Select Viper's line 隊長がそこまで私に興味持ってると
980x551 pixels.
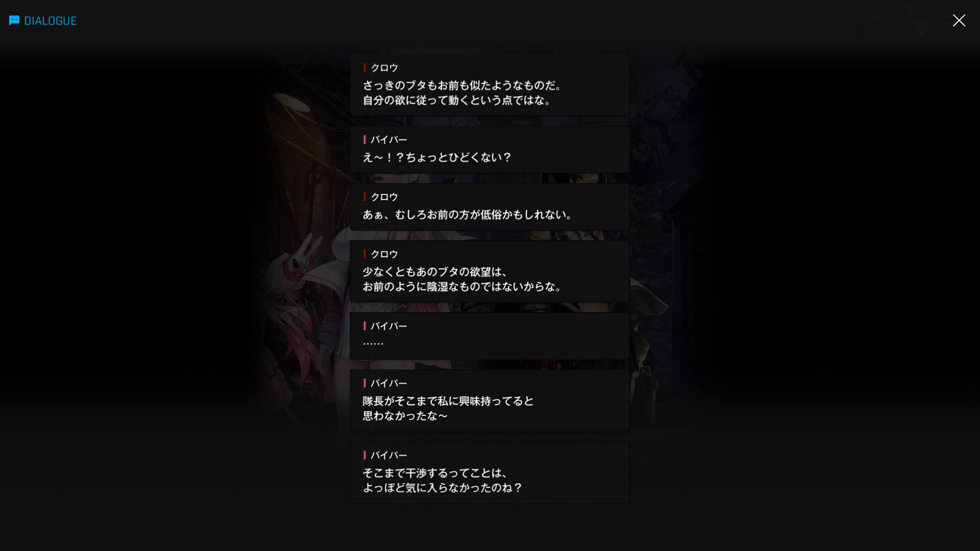(489, 400)
